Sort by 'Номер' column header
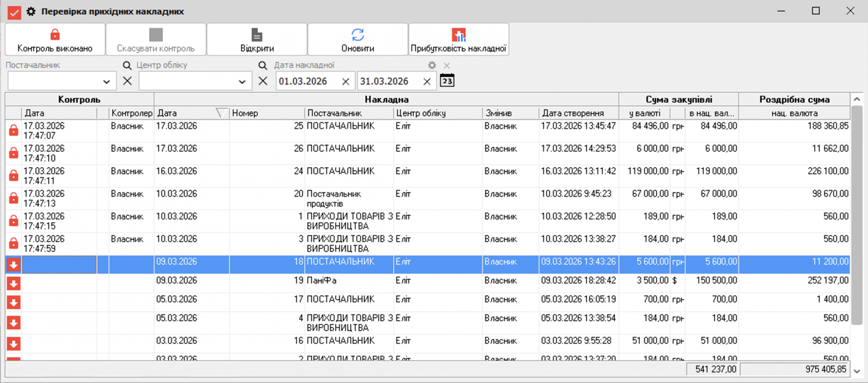 tap(266, 113)
